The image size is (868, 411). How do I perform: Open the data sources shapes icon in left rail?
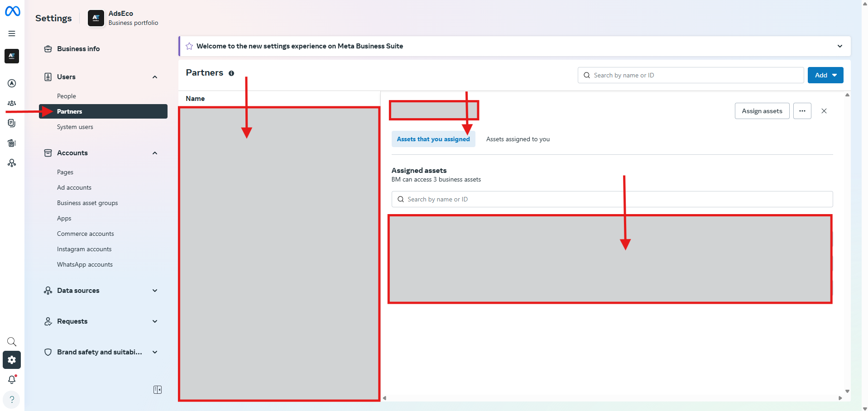(12, 163)
